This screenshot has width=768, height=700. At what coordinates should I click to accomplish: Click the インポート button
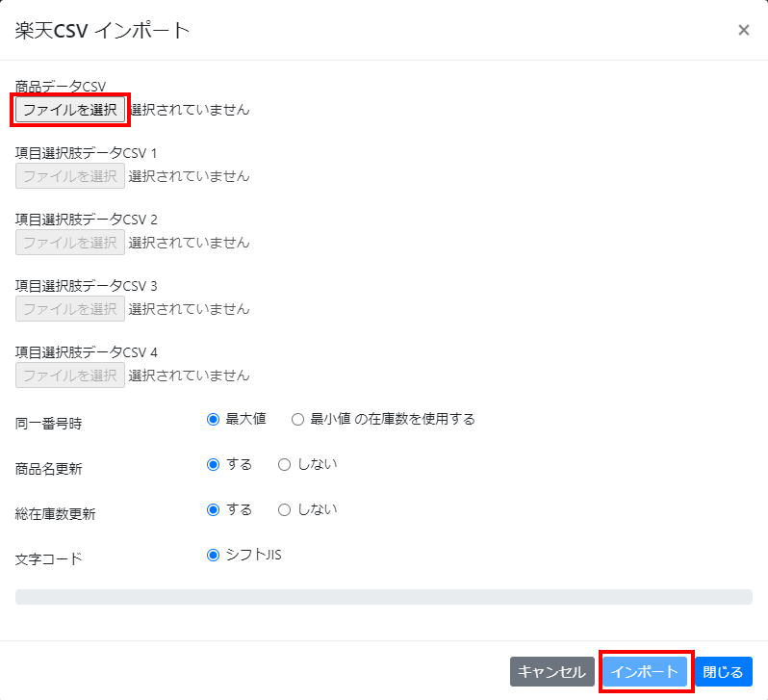645,671
